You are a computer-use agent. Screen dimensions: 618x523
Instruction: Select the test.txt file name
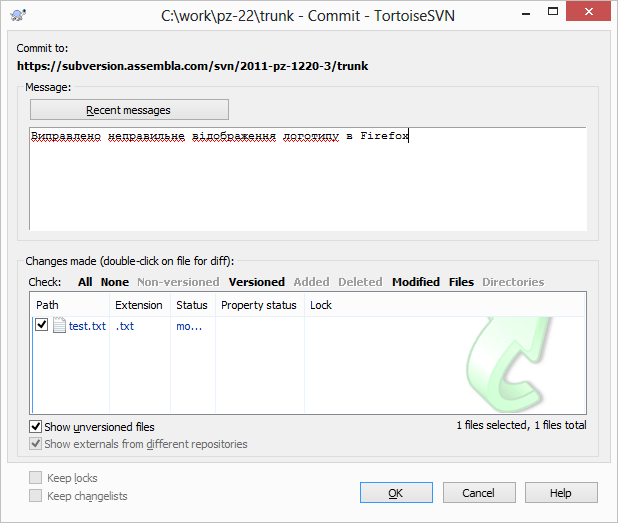[x=87, y=326]
